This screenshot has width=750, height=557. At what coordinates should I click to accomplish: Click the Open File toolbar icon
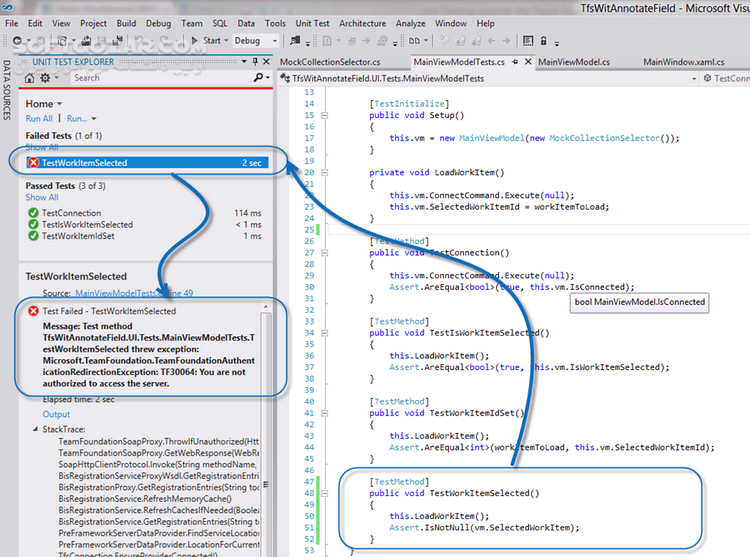86,41
